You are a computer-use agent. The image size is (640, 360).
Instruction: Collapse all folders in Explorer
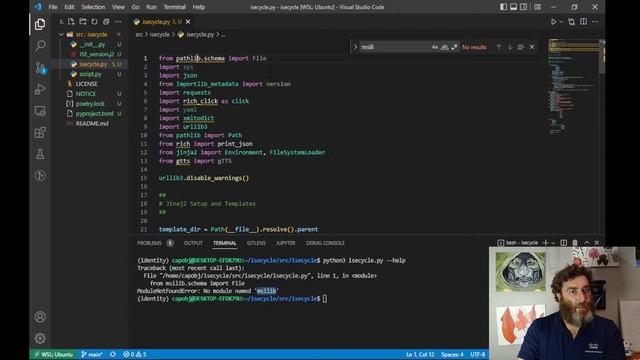[106, 22]
